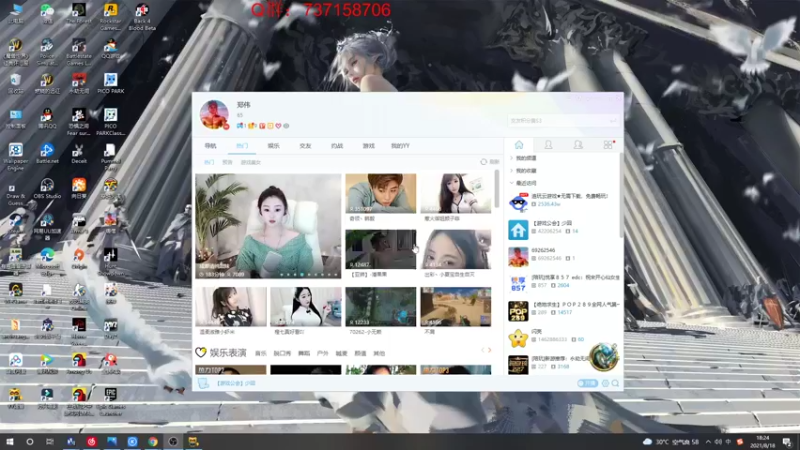Image resolution: width=800 pixels, height=450 pixels.
Task: Switch to the 游戏 tab
Action: pos(368,146)
